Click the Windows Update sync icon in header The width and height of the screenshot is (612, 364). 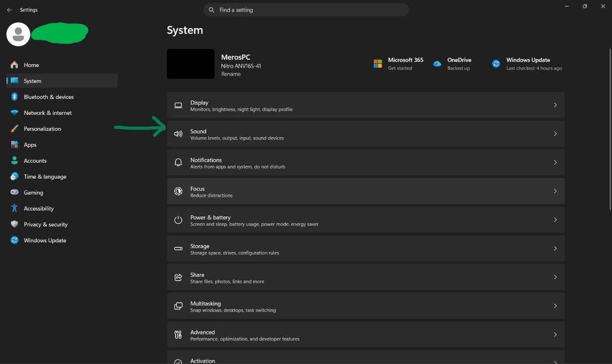pos(496,64)
